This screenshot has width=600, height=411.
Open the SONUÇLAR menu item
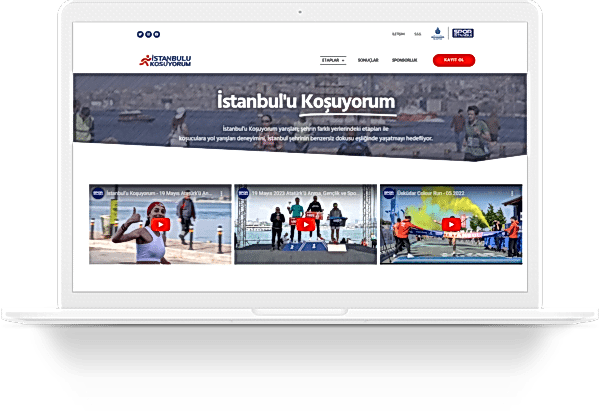click(368, 60)
